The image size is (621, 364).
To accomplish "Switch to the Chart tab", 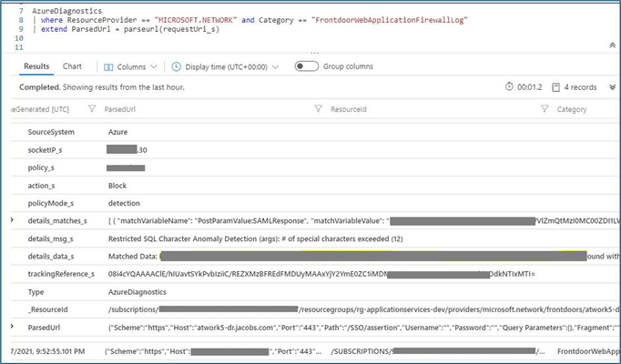I will (72, 66).
